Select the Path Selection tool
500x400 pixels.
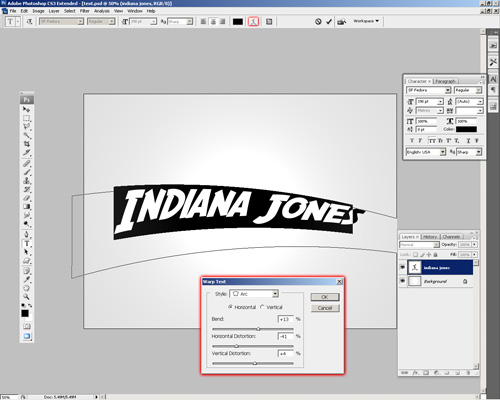coord(26,252)
